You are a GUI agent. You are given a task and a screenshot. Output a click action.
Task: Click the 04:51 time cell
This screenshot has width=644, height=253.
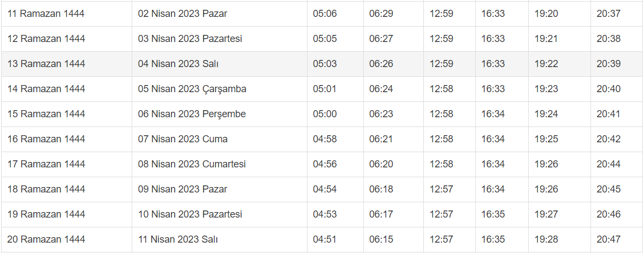[x=324, y=239]
